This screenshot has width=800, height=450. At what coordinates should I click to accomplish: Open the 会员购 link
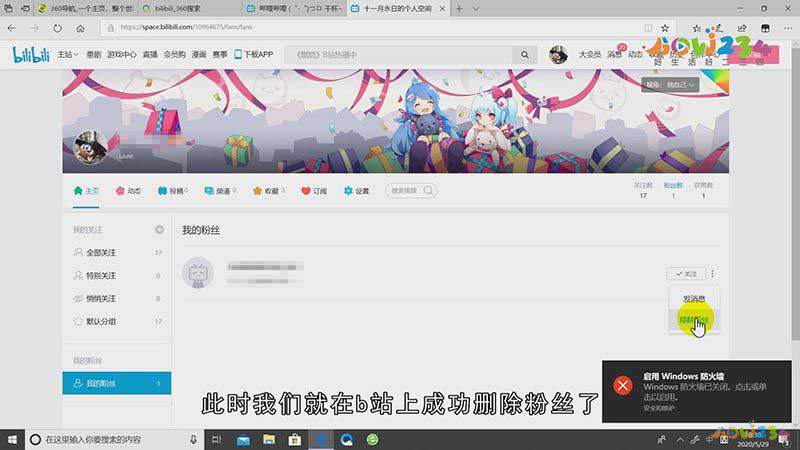tap(174, 54)
